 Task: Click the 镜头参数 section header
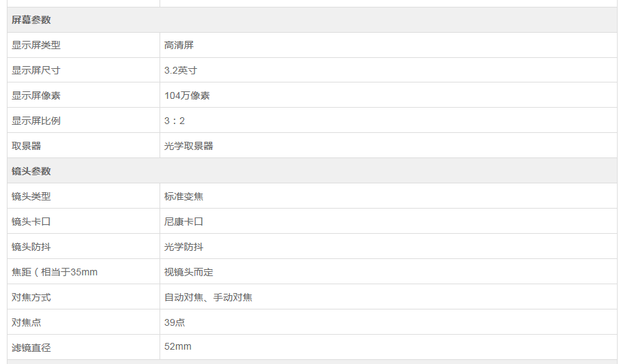(x=312, y=171)
